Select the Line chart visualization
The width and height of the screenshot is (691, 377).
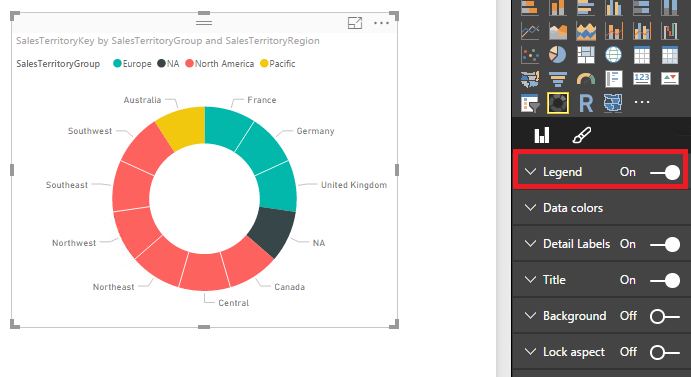[530, 31]
